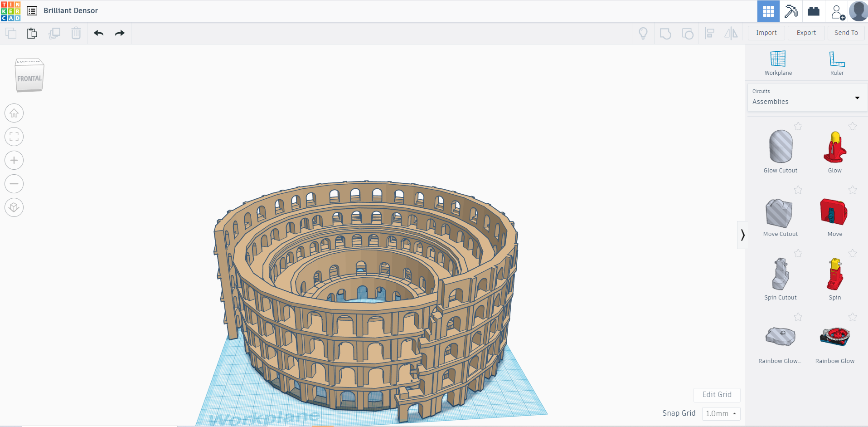The image size is (868, 427).
Task: Invite a collaborator via person icon
Action: point(838,12)
